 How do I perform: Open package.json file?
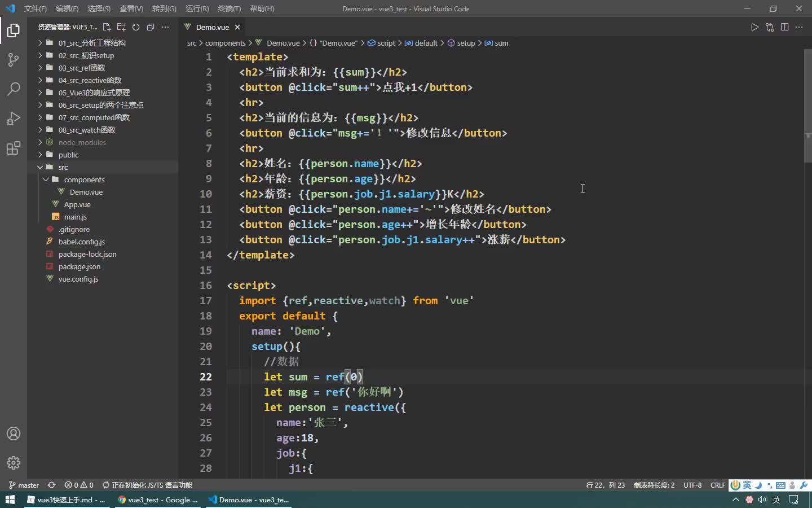point(103,266)
